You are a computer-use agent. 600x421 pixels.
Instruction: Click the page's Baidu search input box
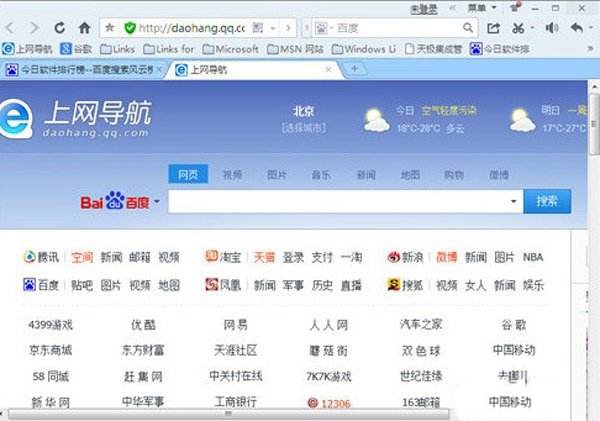point(339,201)
